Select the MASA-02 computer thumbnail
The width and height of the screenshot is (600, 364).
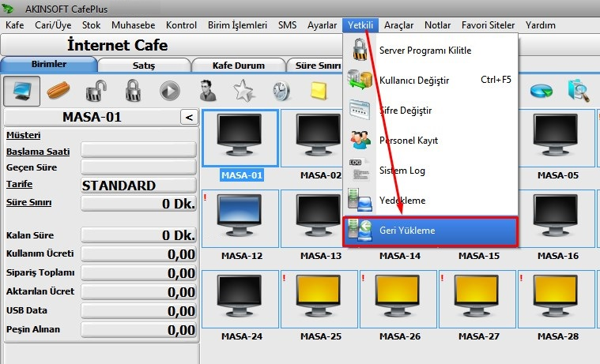pyautogui.click(x=312, y=138)
